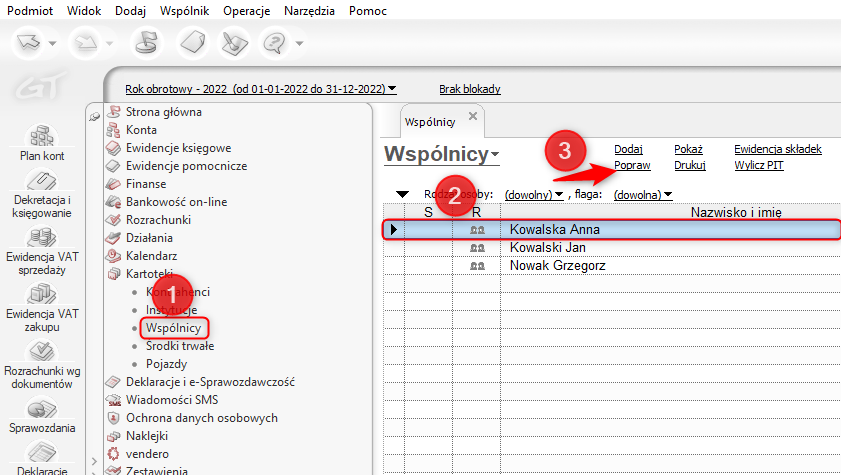Image resolution: width=841 pixels, height=475 pixels.
Task: Open the Widok menu
Action: (x=84, y=11)
